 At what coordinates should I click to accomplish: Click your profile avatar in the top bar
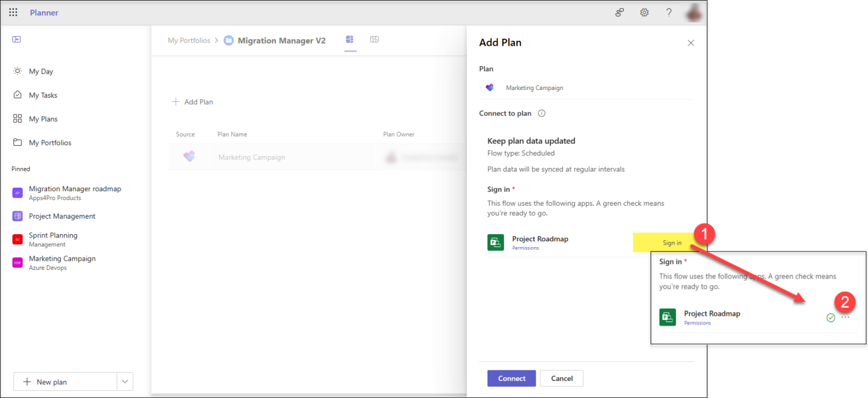[x=693, y=12]
